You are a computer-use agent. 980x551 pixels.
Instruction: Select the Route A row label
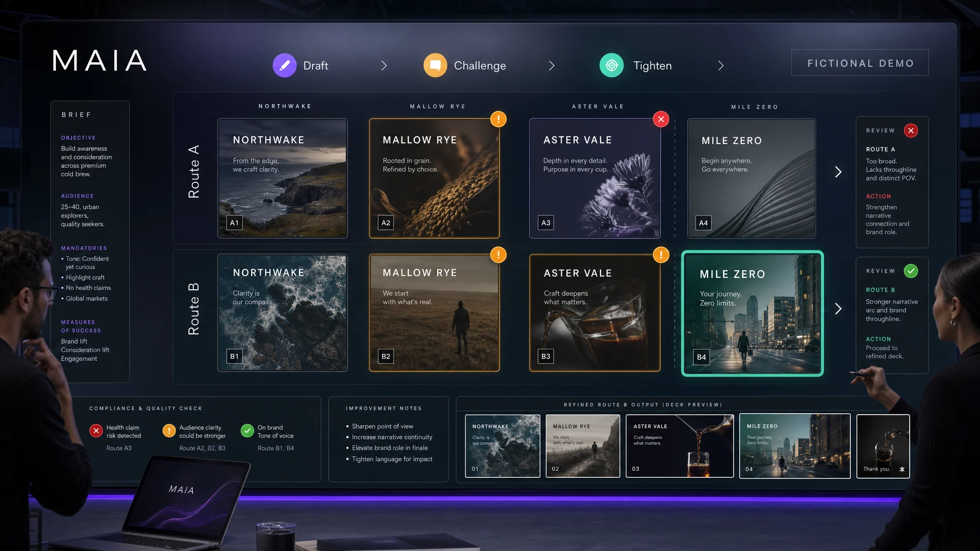point(193,171)
